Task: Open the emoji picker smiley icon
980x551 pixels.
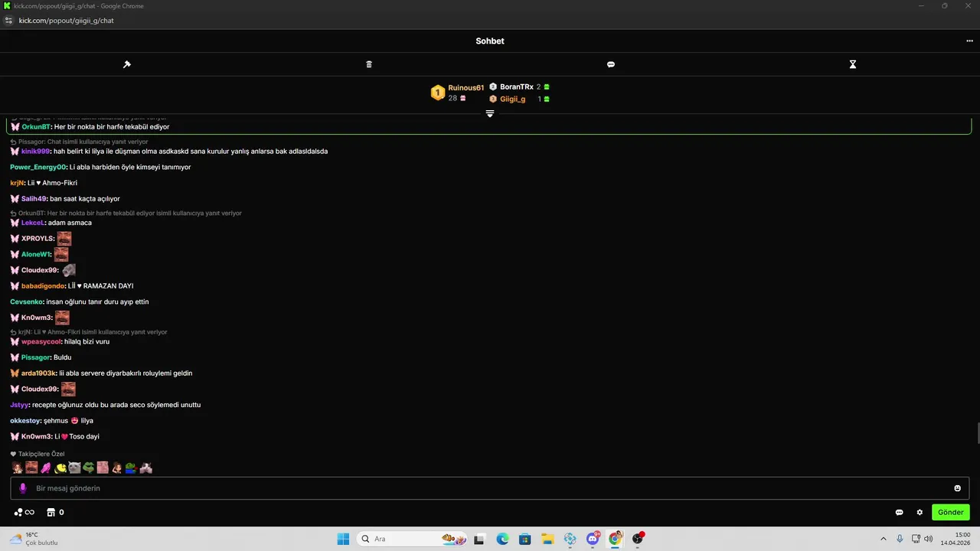Action: click(957, 488)
